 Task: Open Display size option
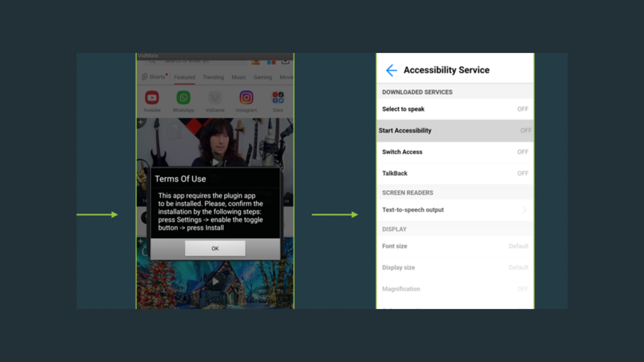pos(455,268)
